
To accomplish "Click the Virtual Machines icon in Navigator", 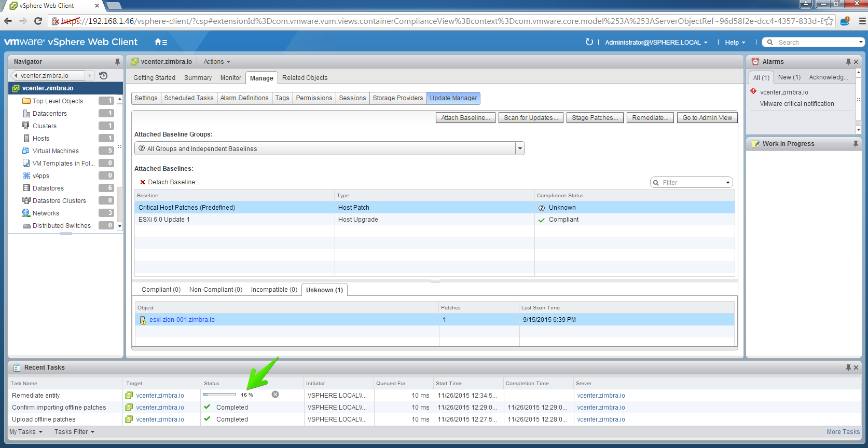I will coord(26,151).
